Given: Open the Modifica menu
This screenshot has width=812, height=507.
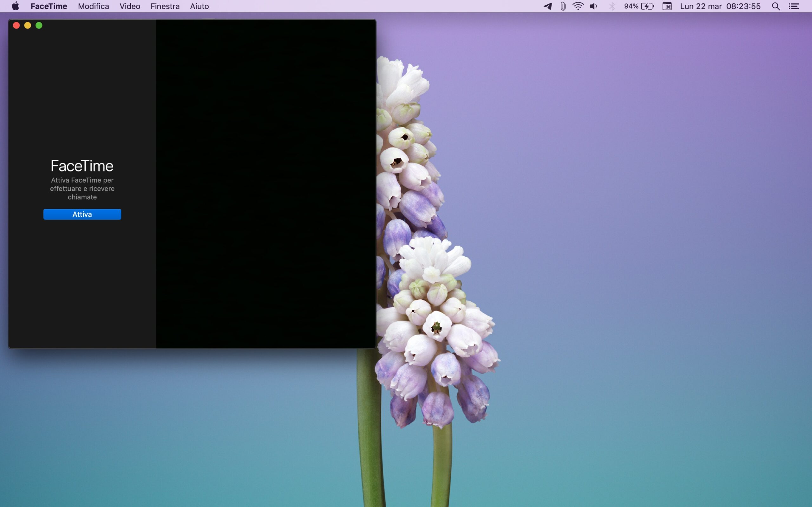Looking at the screenshot, I should (x=93, y=6).
